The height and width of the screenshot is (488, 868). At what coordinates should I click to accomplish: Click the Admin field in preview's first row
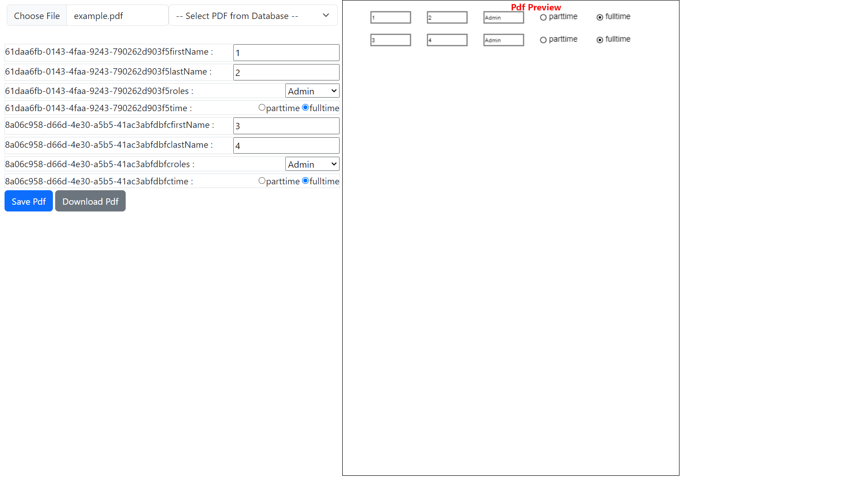click(503, 17)
